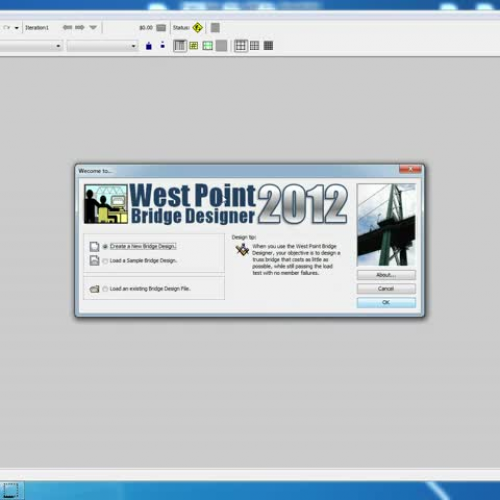
Task: Open the cut-off combo box at the toolbar's left edge
Action: [31, 46]
